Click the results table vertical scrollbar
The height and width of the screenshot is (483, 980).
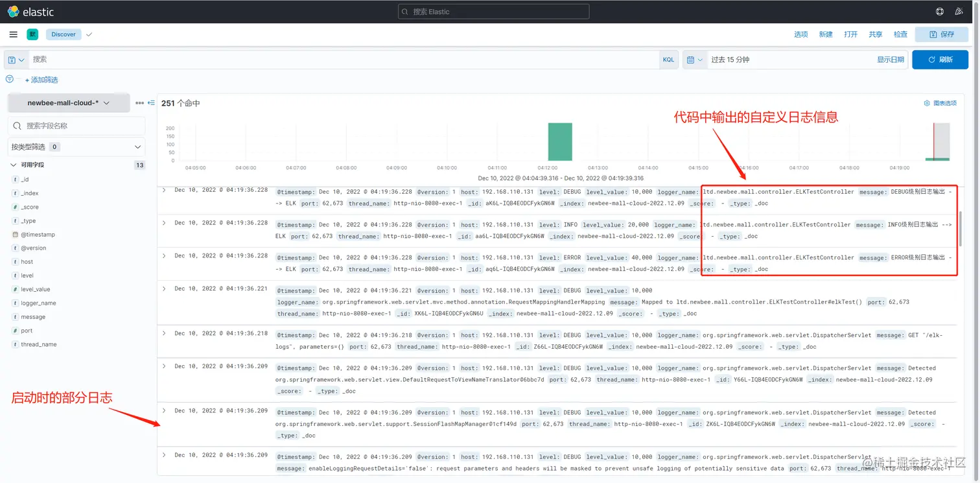961,228
